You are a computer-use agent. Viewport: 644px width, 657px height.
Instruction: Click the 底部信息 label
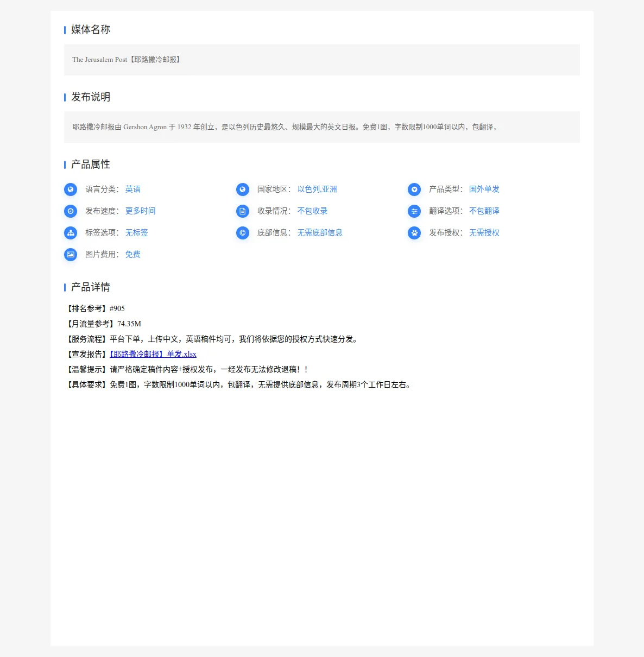[274, 232]
